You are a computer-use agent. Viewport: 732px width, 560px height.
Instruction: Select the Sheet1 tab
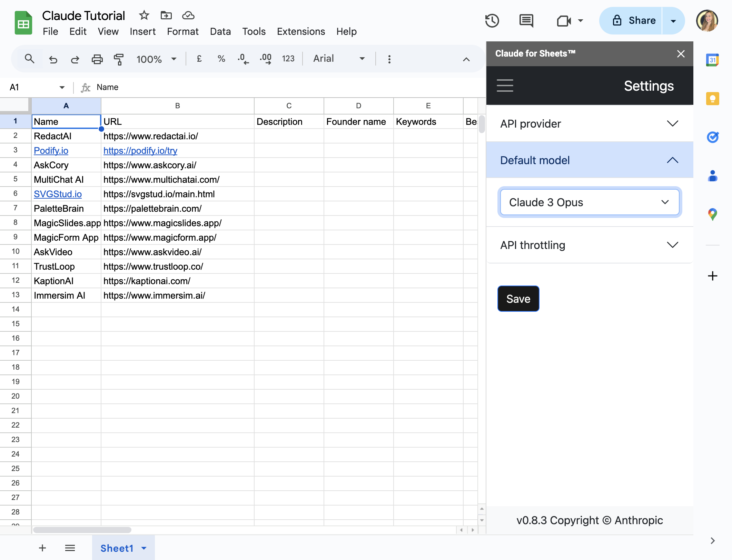(x=123, y=548)
